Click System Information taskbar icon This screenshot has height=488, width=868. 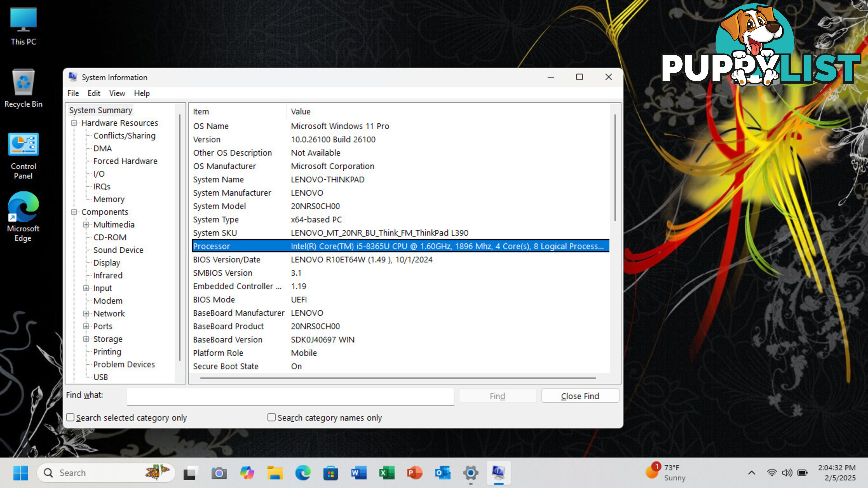499,473
